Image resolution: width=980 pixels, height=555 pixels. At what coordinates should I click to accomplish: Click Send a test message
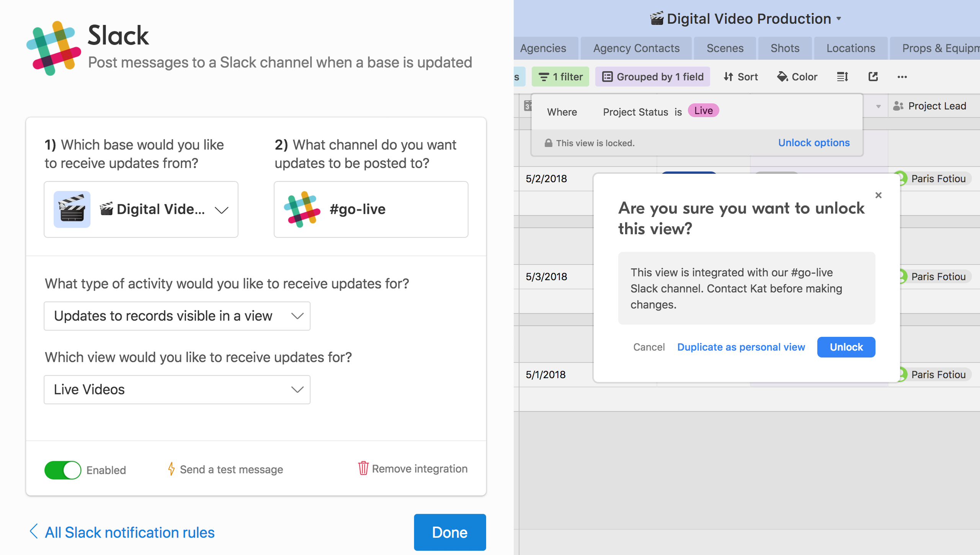[x=231, y=469]
